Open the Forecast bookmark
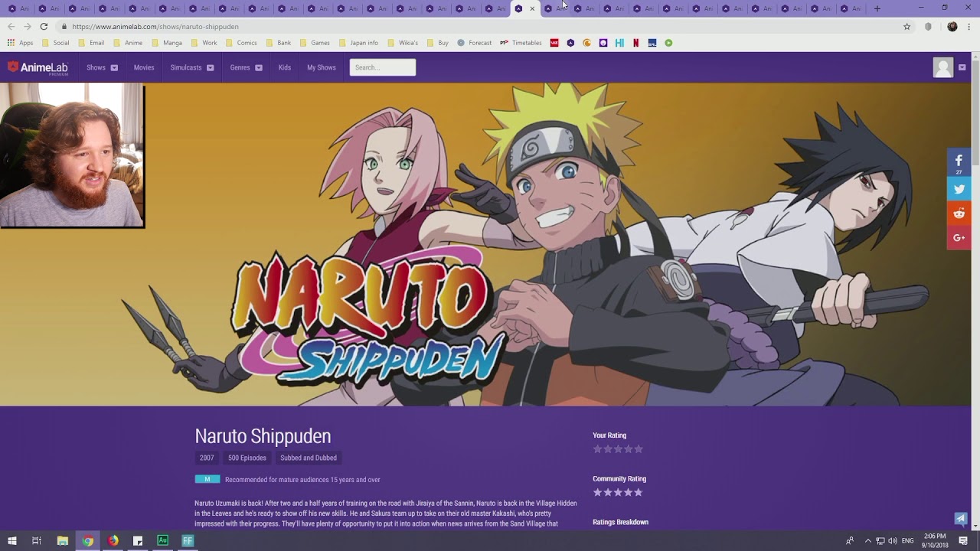Image resolution: width=980 pixels, height=551 pixels. 474,43
